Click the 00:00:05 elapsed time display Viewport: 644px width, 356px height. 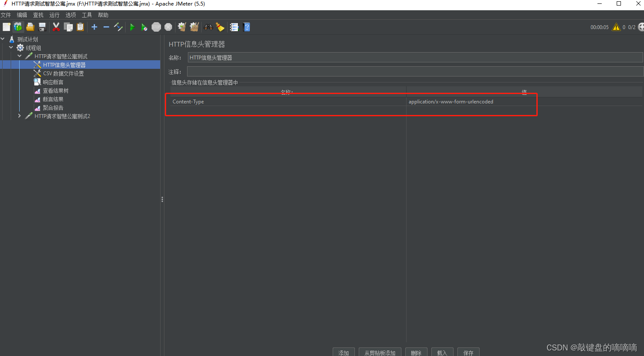600,27
